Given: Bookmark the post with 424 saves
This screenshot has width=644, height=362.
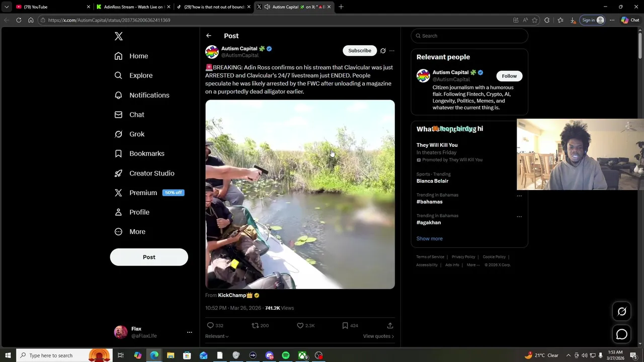Looking at the screenshot, I should (345, 325).
